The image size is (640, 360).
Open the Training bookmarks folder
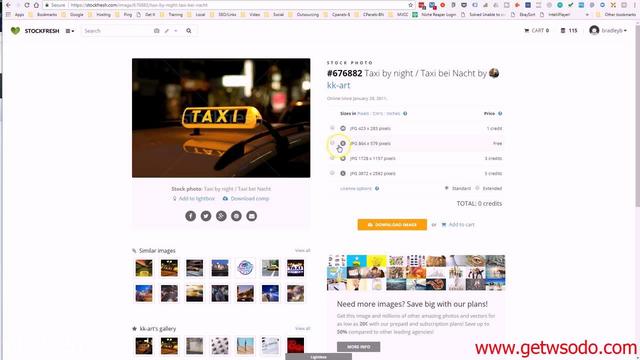[x=172, y=14]
